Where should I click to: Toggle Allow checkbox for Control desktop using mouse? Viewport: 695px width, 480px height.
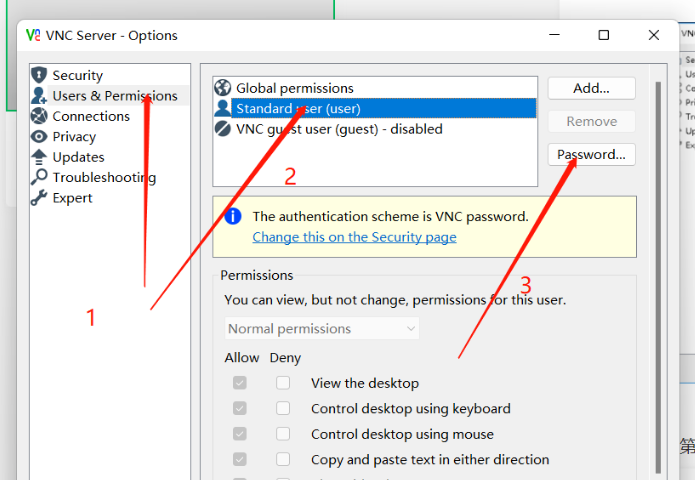[240, 434]
